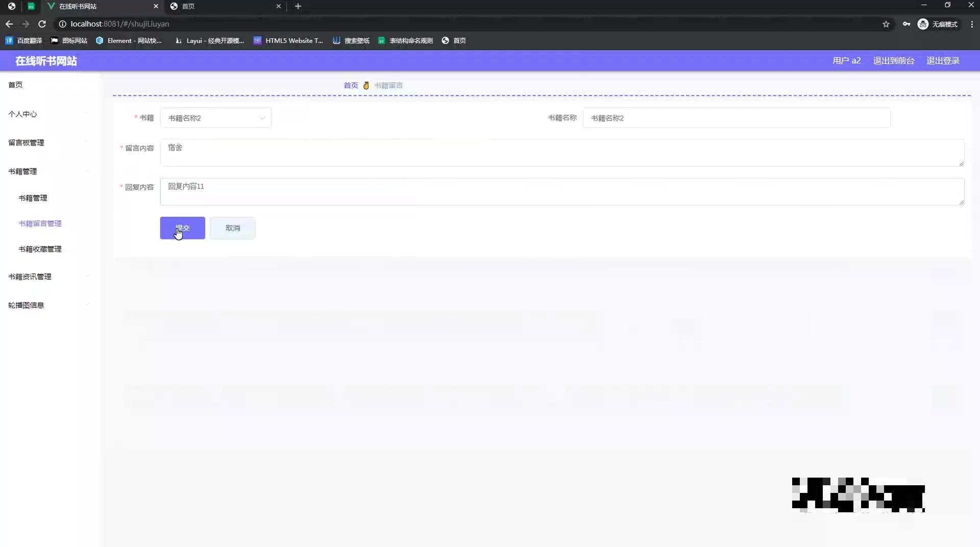This screenshot has height=547, width=980.
Task: Reload the current page
Action: 42,24
